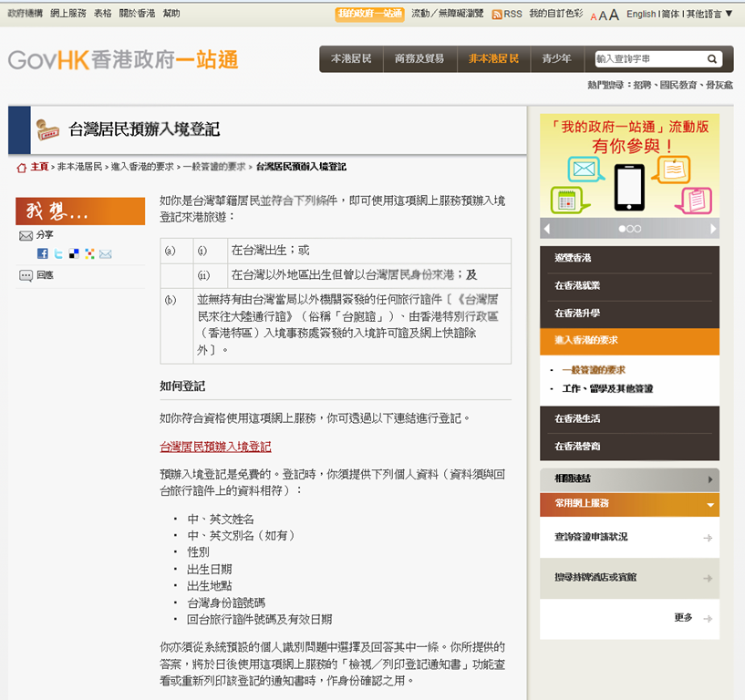Open 流動／無障礙瀏覽 link
The image size is (745, 700).
tap(448, 14)
